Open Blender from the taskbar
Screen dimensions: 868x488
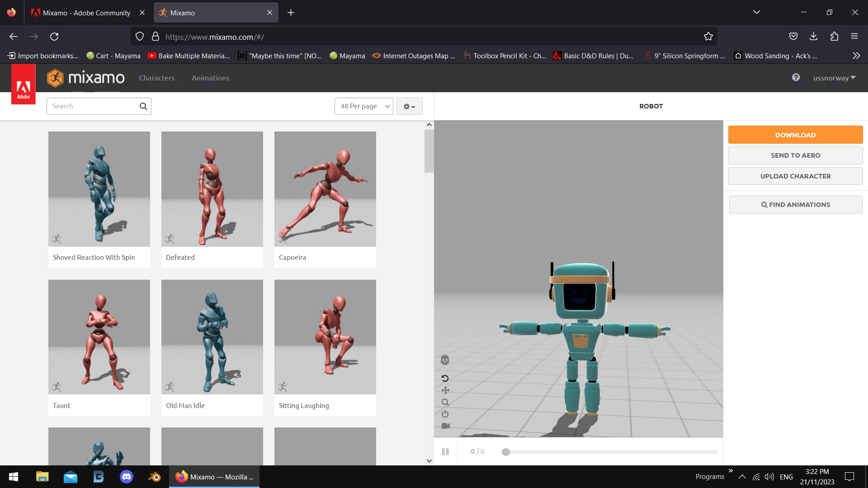pyautogui.click(x=155, y=477)
